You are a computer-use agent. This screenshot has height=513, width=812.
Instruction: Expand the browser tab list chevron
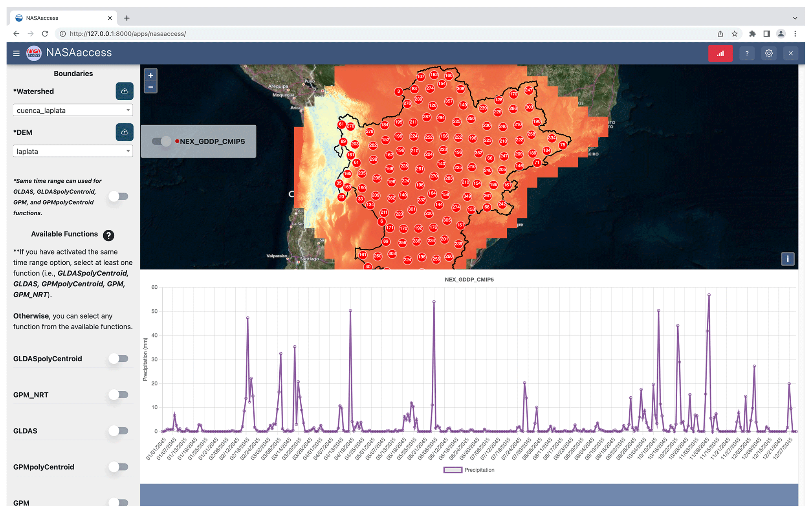click(x=795, y=18)
